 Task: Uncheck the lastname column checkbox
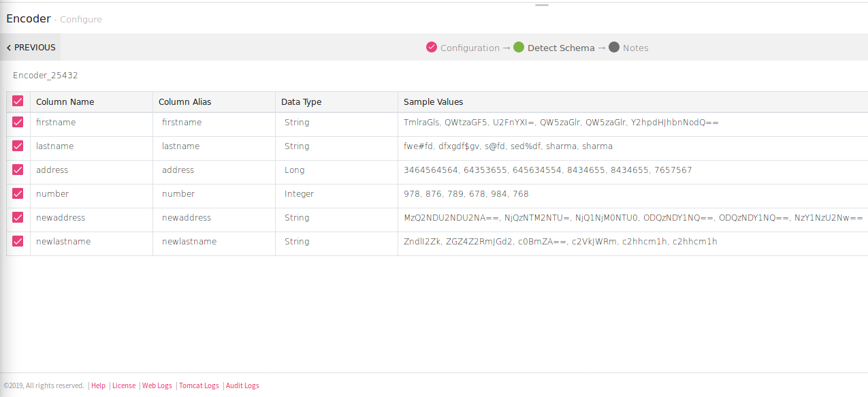(18, 146)
